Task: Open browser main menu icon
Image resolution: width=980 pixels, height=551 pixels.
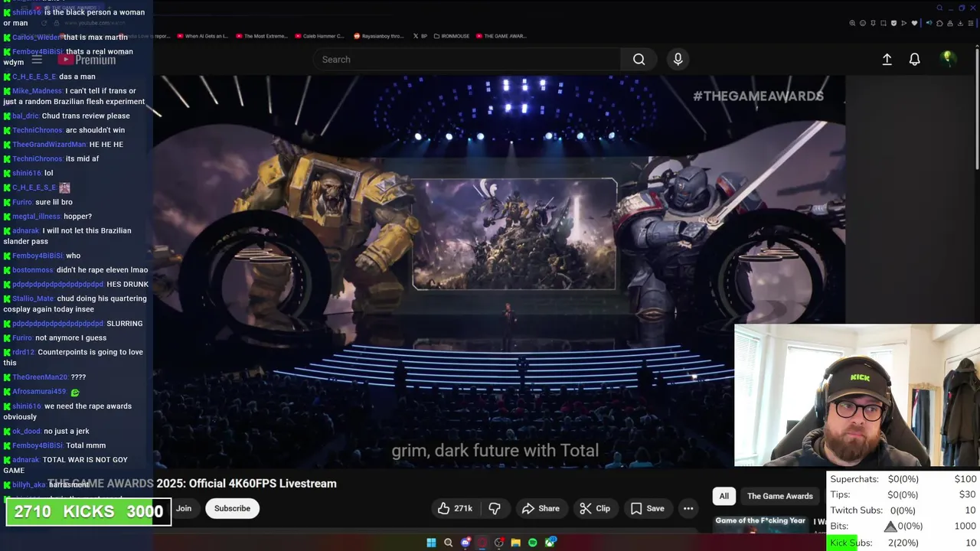Action: tap(971, 23)
